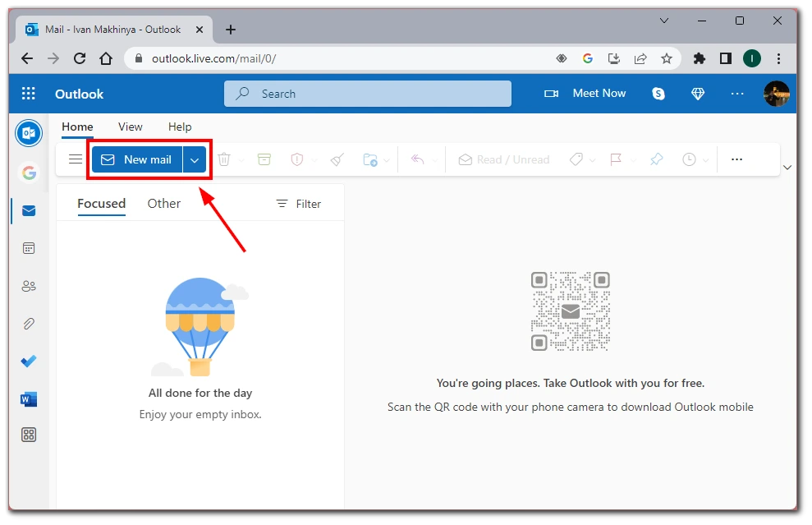812x525 pixels.
Task: Open To Do checkmark in sidebar
Action: click(x=29, y=362)
